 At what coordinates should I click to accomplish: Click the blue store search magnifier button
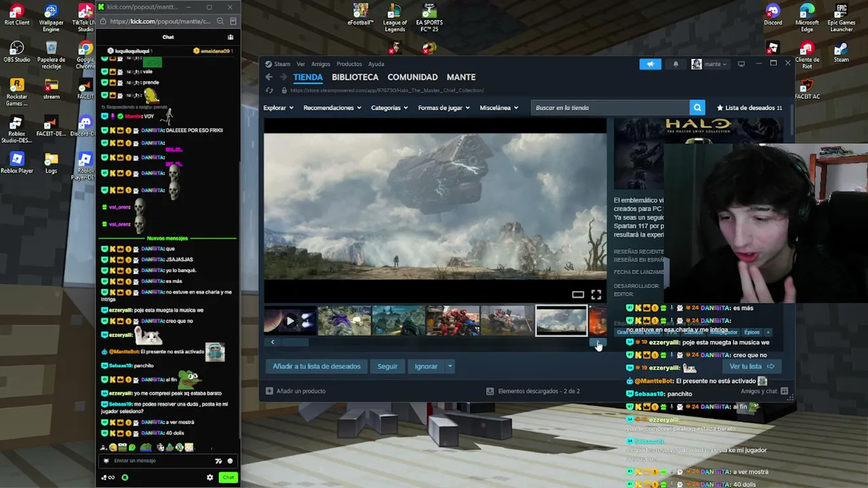(x=697, y=108)
